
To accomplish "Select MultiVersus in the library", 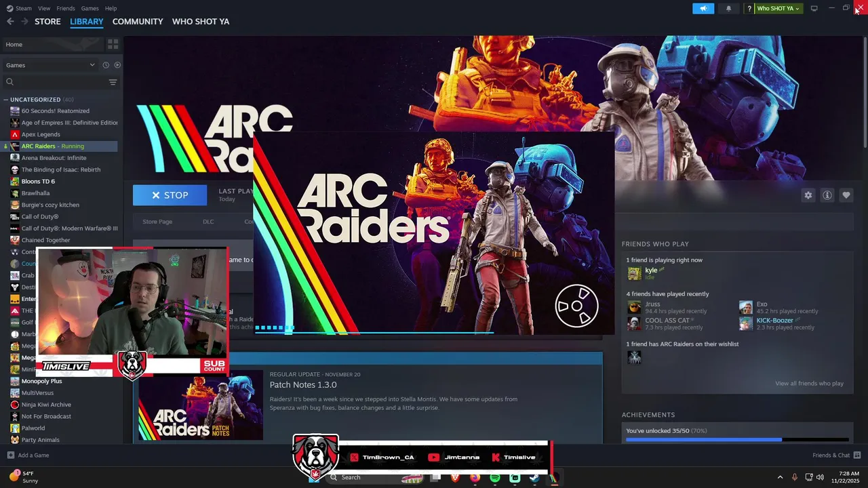I will tap(37, 393).
